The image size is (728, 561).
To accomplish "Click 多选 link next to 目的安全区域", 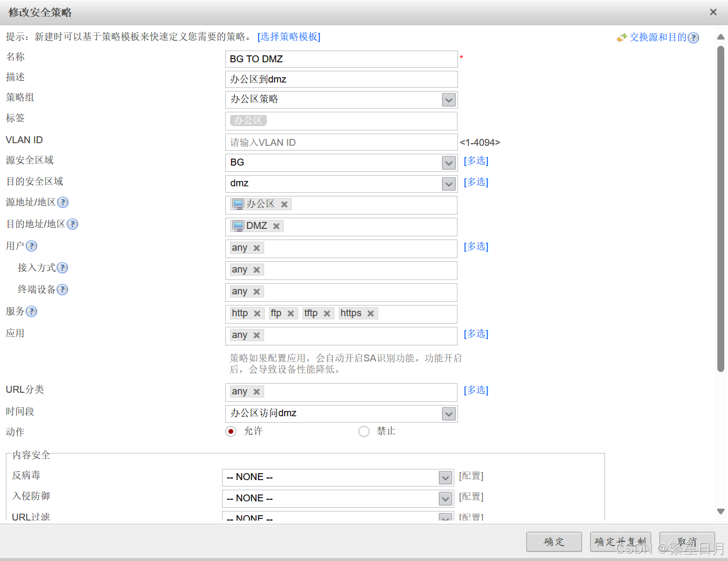I will (476, 182).
